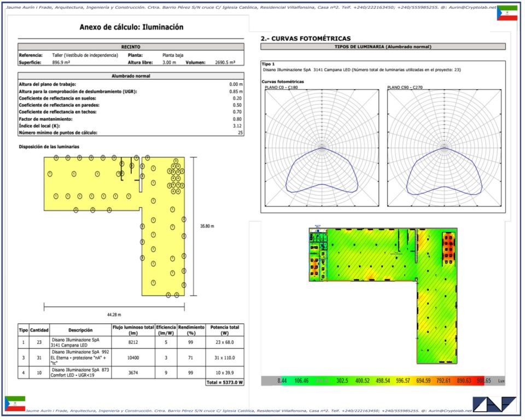Click the PLANO C90 - C270 polar diagram
Screen dimensions: 525x420
click(x=445, y=148)
